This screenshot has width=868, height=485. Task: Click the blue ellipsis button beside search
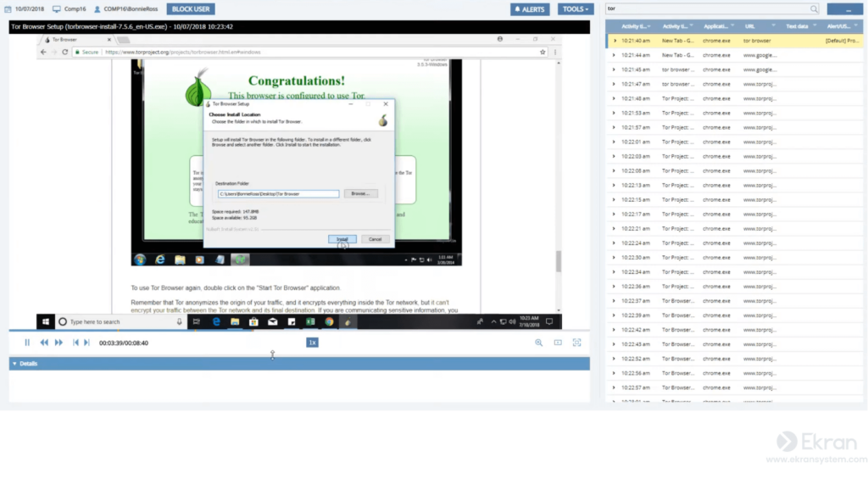(845, 8)
